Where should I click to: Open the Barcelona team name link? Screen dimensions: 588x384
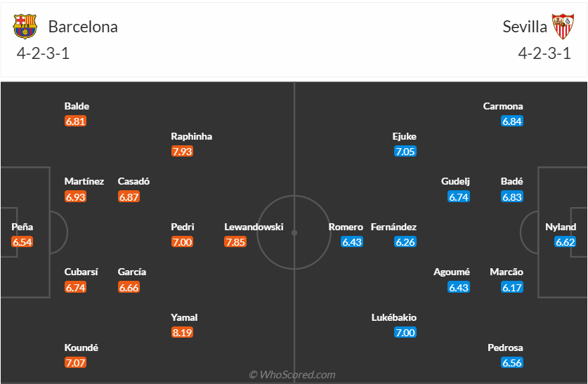(83, 27)
